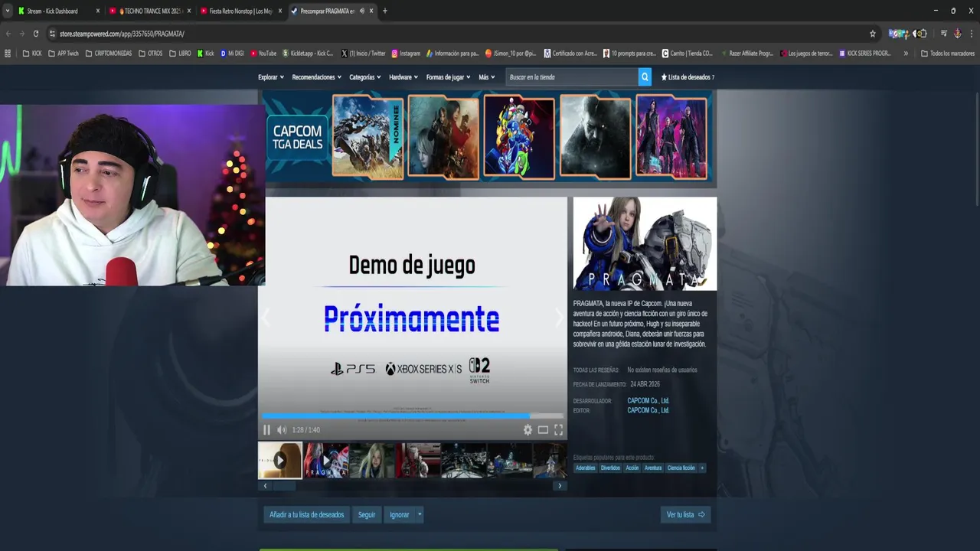This screenshot has height=551, width=980.
Task: Bookmark this page with star icon
Action: pyautogui.click(x=872, y=34)
